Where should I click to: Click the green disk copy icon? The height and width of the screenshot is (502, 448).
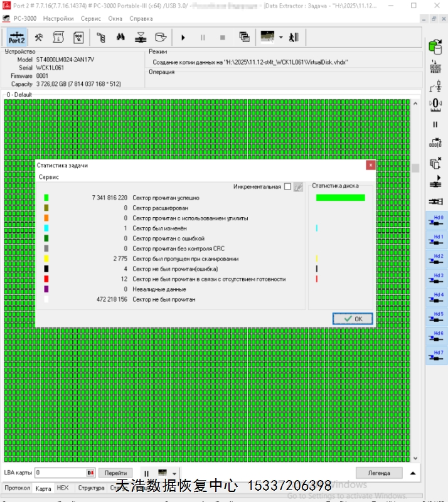pyautogui.click(x=435, y=46)
